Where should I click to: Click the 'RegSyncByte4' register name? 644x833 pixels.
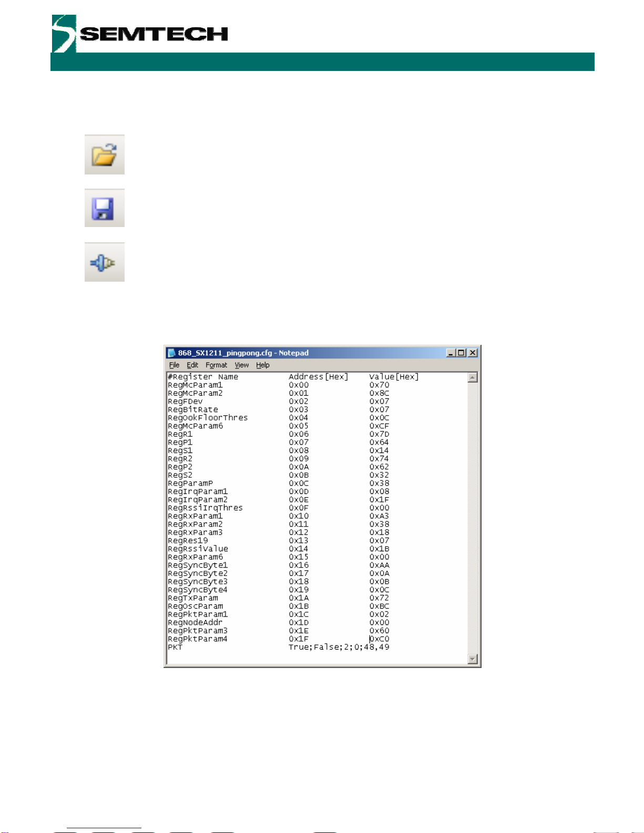[198, 590]
